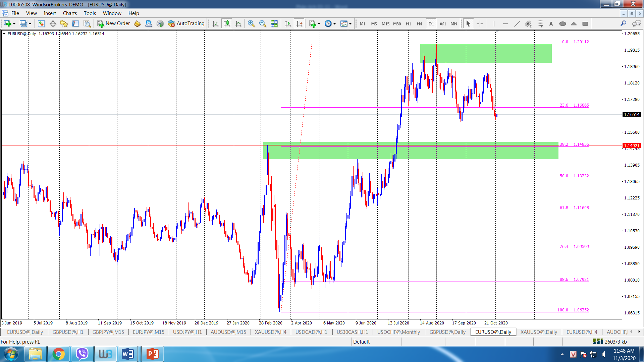Select the Horizontal Line drawing tool

(x=505, y=23)
